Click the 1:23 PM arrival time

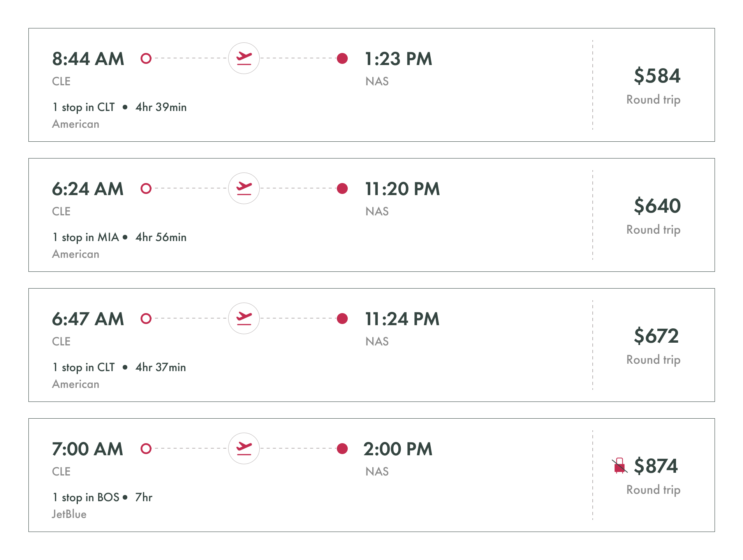(x=398, y=59)
